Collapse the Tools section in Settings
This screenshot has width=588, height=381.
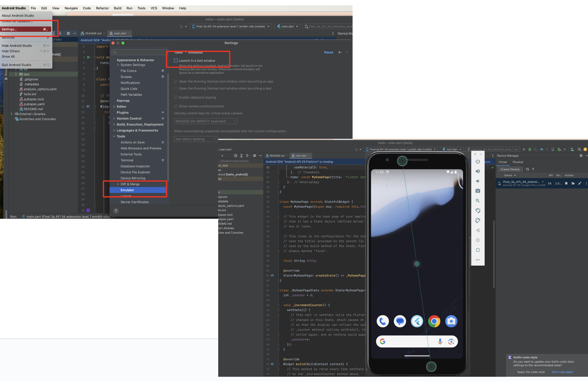[x=114, y=136]
